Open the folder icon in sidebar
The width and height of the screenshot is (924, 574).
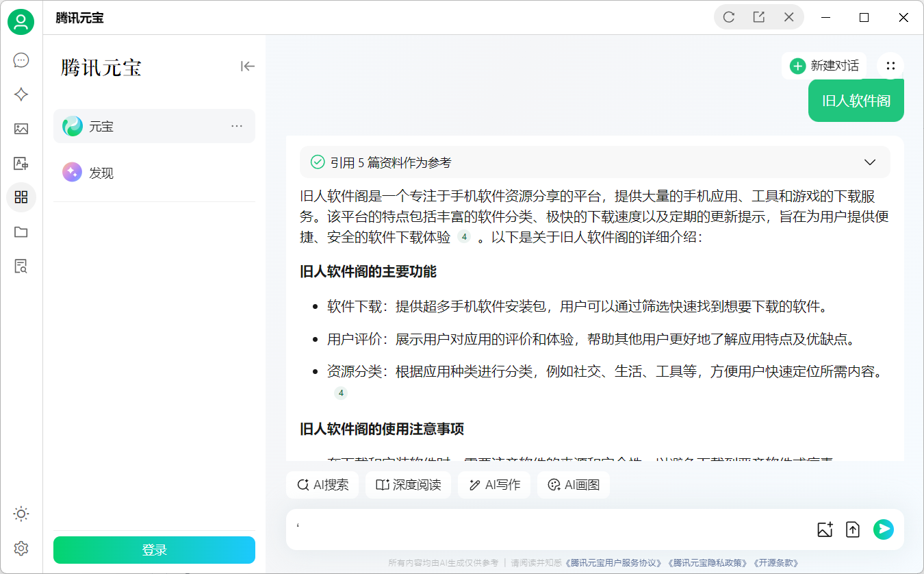point(21,232)
